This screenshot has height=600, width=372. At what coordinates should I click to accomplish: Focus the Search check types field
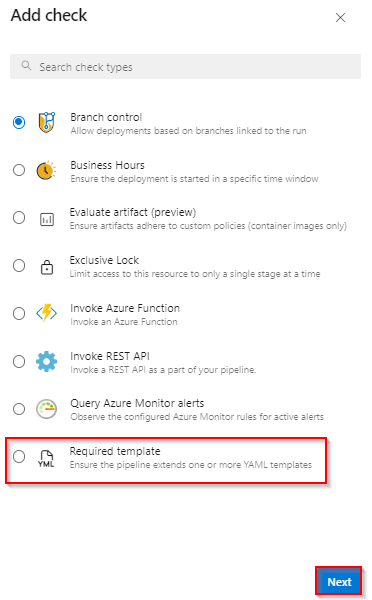(x=185, y=67)
